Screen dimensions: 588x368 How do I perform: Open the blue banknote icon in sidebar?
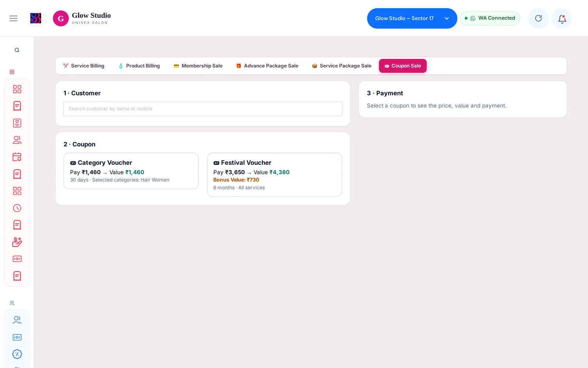17,337
